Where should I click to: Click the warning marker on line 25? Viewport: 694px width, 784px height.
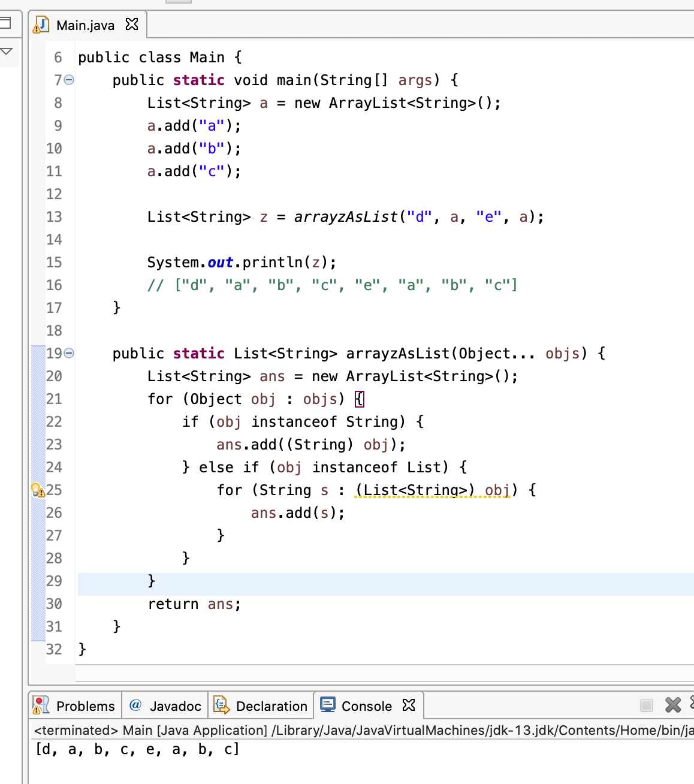38,490
